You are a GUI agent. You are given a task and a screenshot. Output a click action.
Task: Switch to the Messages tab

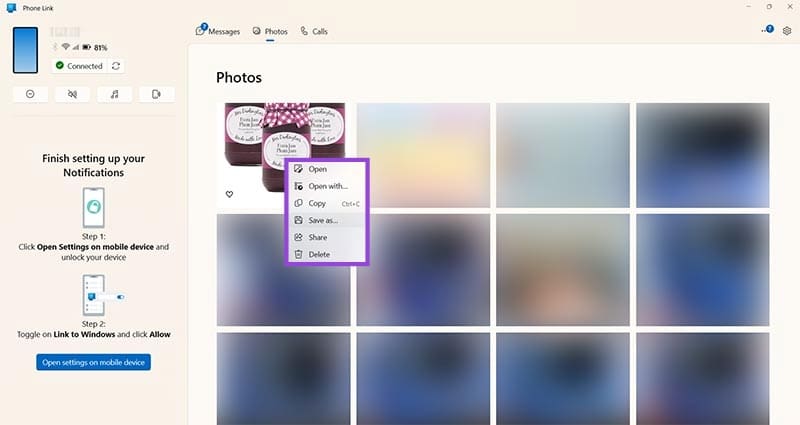click(x=218, y=32)
